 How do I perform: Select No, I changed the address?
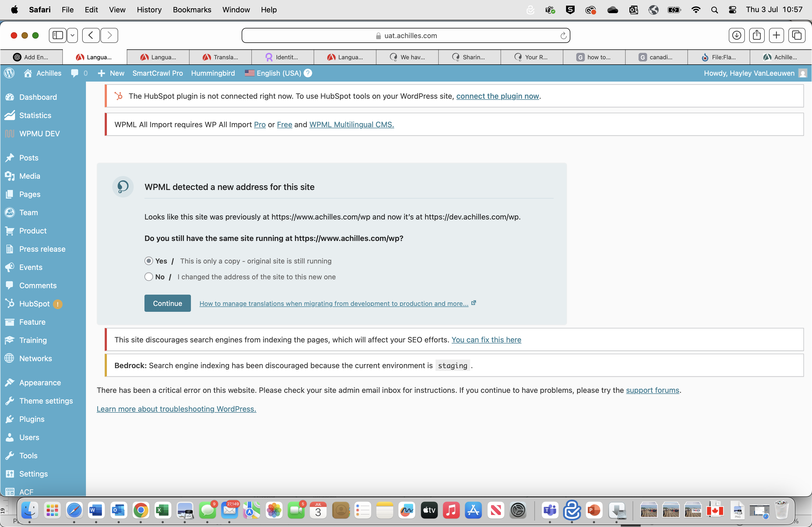[x=148, y=276]
